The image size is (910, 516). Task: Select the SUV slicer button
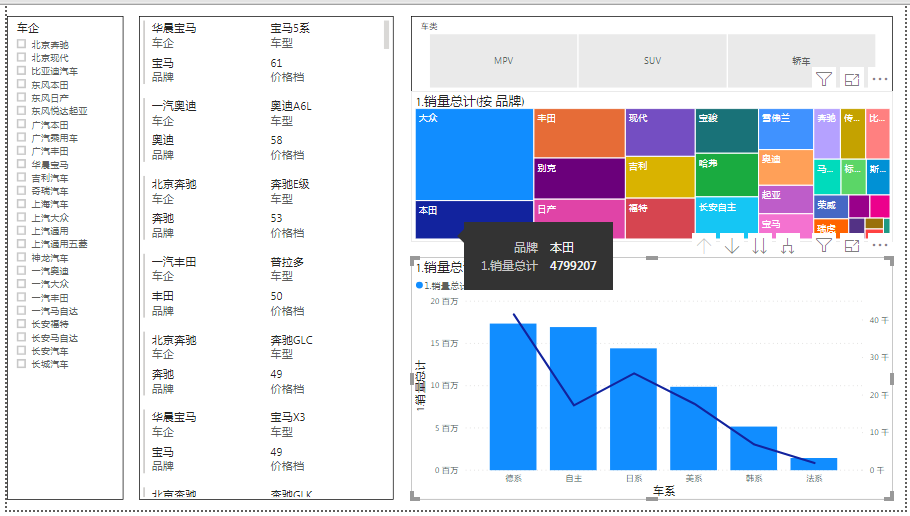[x=652, y=60]
